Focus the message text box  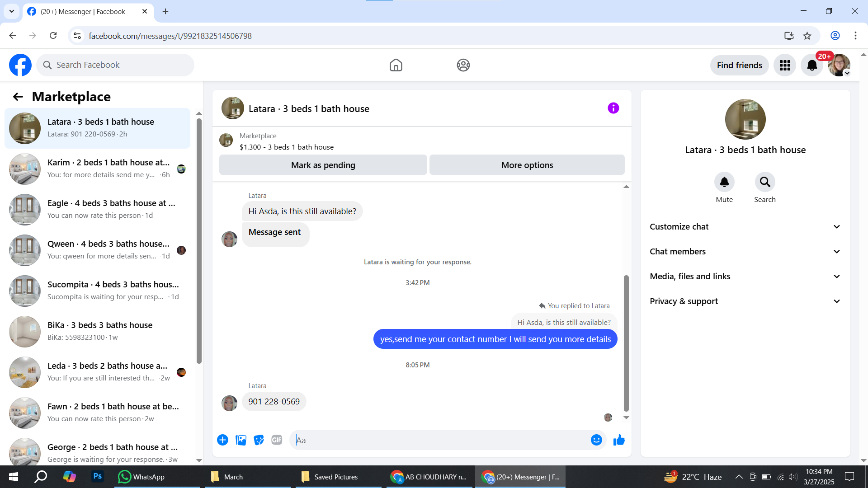441,440
